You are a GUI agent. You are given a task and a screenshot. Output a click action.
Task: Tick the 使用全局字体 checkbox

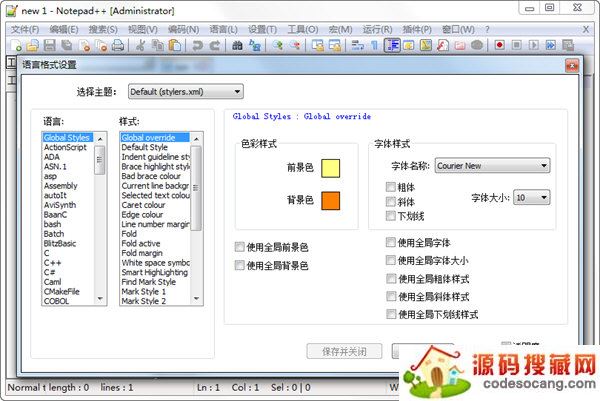pyautogui.click(x=391, y=242)
